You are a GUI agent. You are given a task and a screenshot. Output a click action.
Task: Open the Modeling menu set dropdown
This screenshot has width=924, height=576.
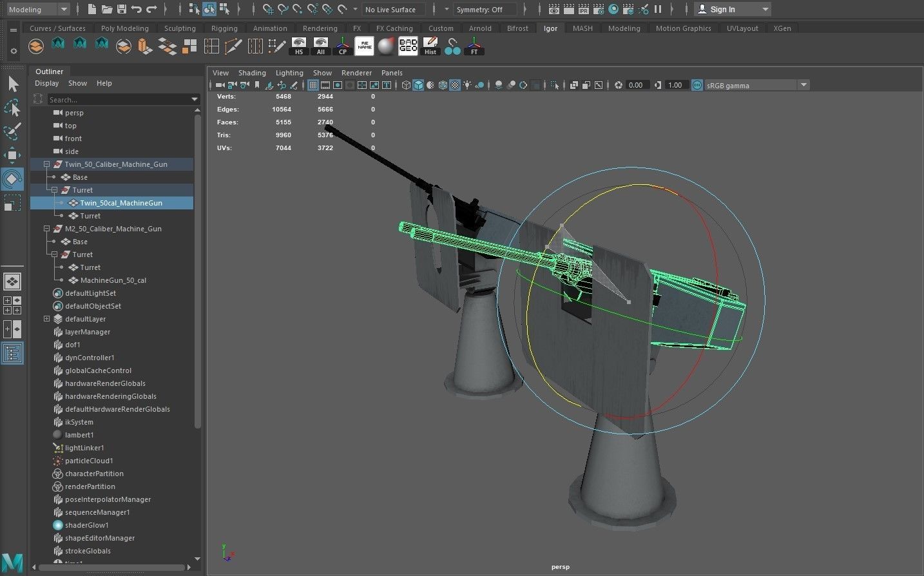pyautogui.click(x=38, y=9)
